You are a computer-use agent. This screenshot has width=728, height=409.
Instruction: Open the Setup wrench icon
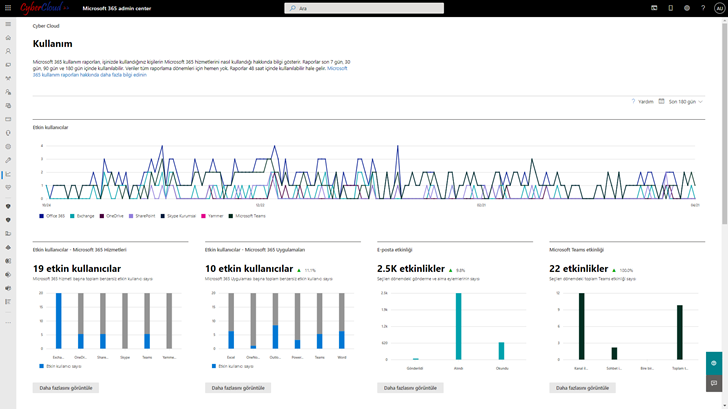8,160
